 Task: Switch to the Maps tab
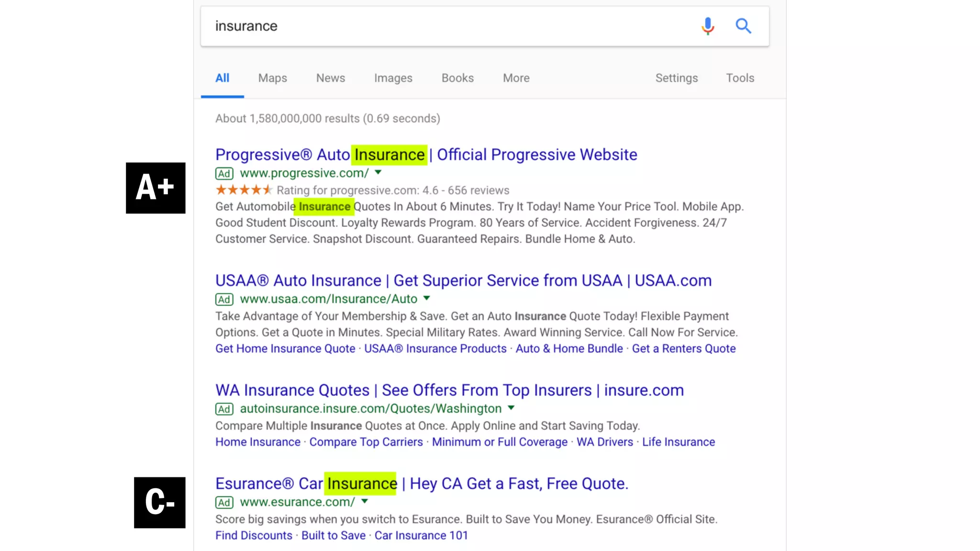point(272,78)
